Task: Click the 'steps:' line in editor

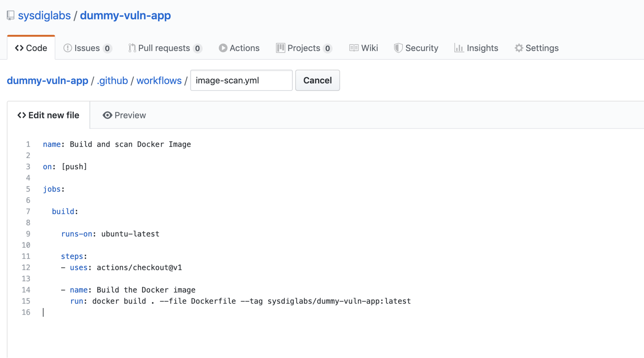Action: pos(74,256)
